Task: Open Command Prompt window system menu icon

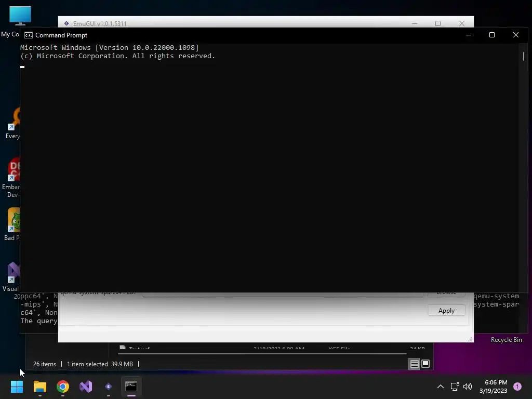Action: click(29, 35)
